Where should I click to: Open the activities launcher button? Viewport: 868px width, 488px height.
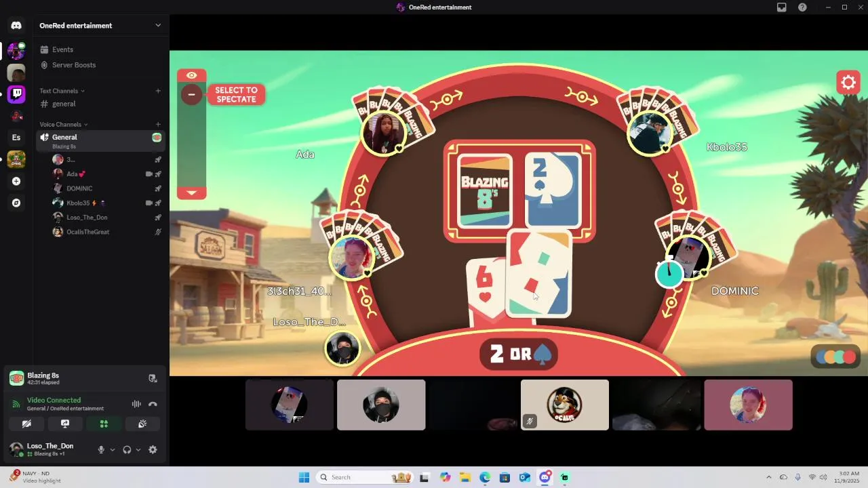click(x=104, y=424)
